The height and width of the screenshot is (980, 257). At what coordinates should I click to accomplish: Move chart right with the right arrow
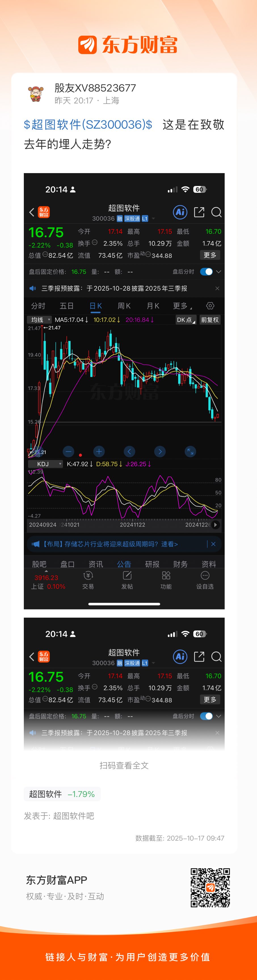(160, 452)
